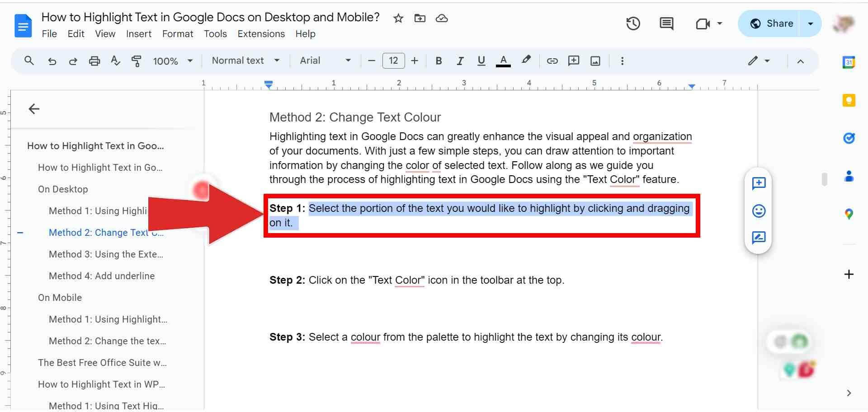This screenshot has height=412, width=868.
Task: Click the print icon
Action: pyautogui.click(x=94, y=61)
